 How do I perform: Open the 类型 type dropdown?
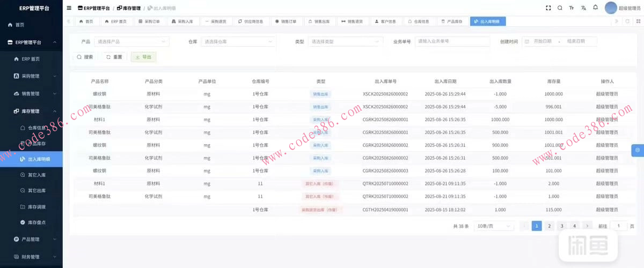pos(346,41)
